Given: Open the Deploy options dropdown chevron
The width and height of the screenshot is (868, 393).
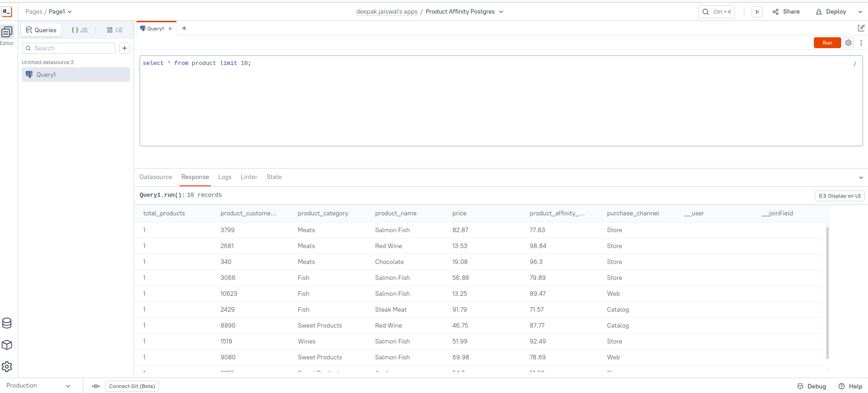Looking at the screenshot, I should [x=860, y=12].
